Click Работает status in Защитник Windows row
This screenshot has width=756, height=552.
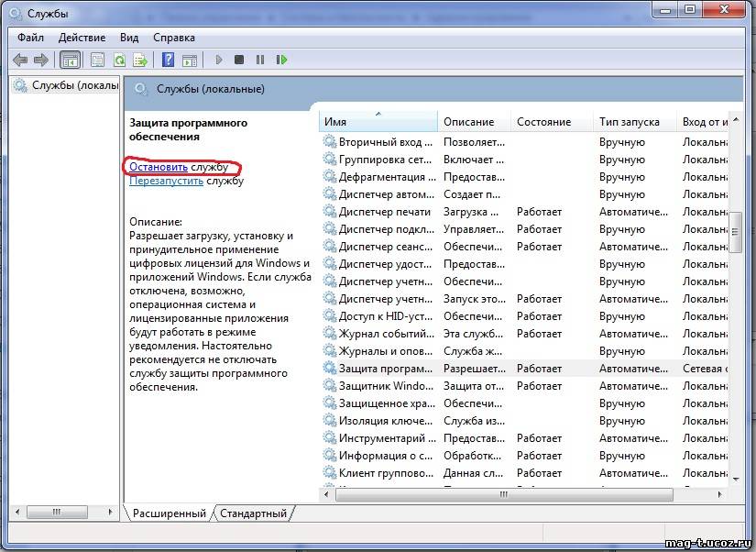539,386
